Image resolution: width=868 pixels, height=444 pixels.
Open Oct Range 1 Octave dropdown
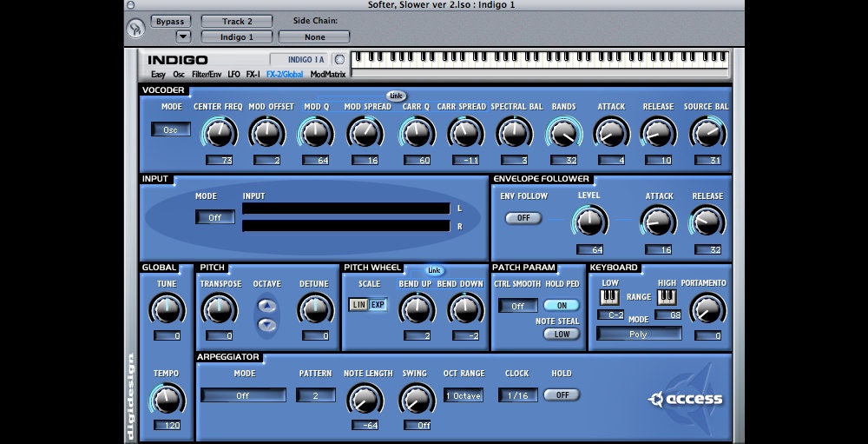463,395
